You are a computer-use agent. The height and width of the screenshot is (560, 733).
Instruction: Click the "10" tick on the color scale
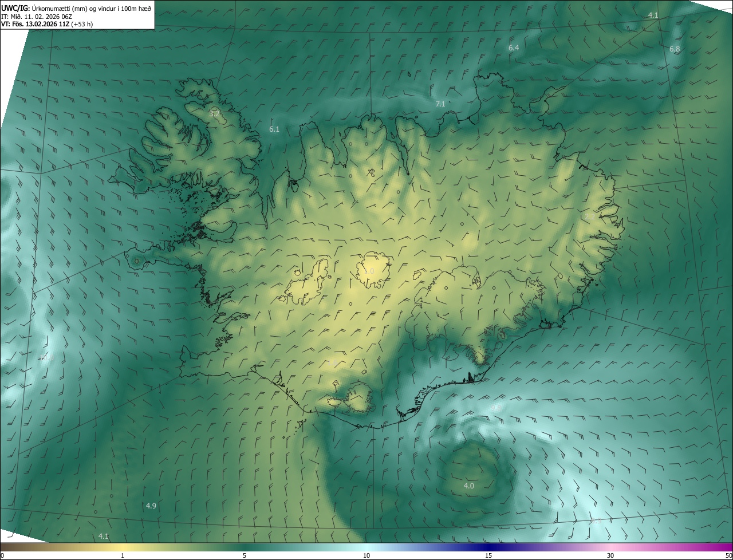tap(366, 555)
